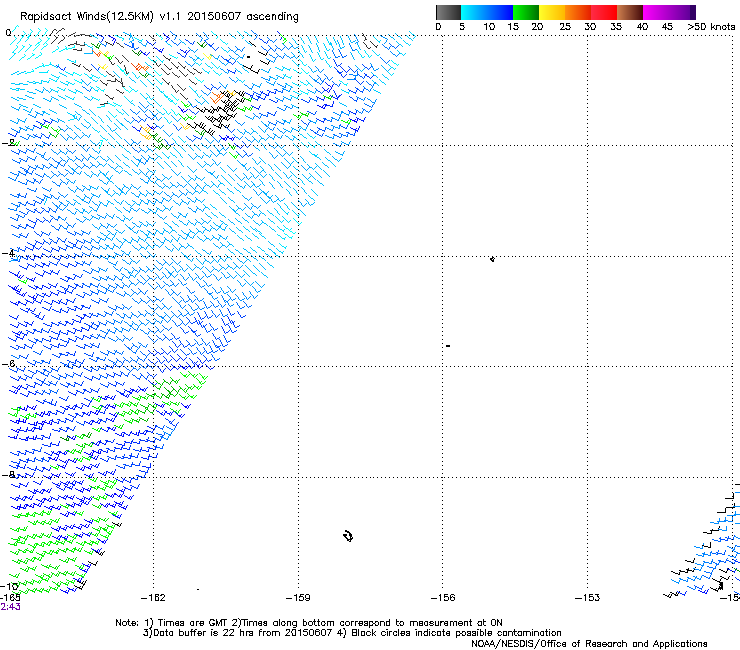
Task: Click the small black dash east of -156
Action: click(x=448, y=346)
